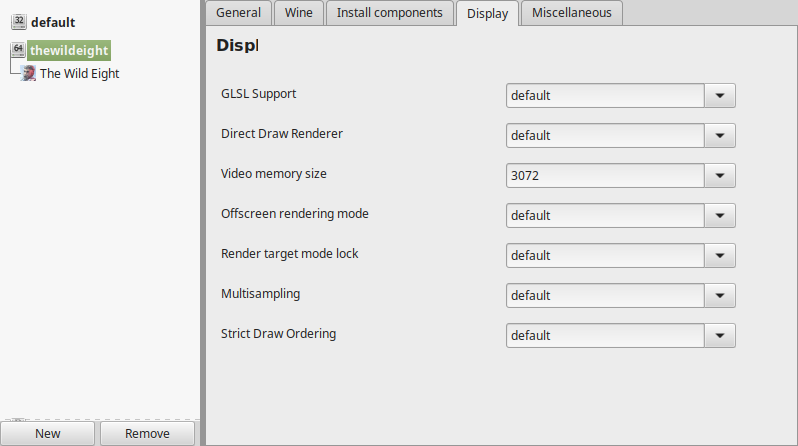This screenshot has width=798, height=446.
Task: Expand the Direct Draw Renderer dropdown
Action: (x=720, y=135)
